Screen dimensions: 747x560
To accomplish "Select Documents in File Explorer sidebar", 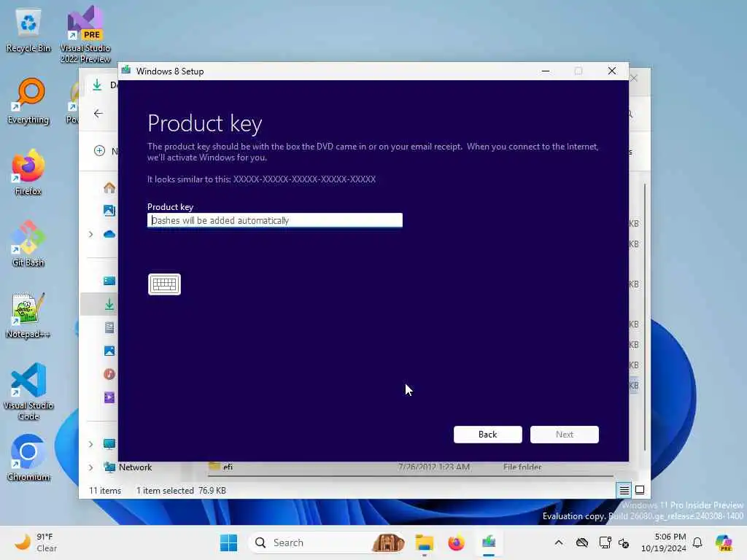I will click(109, 327).
